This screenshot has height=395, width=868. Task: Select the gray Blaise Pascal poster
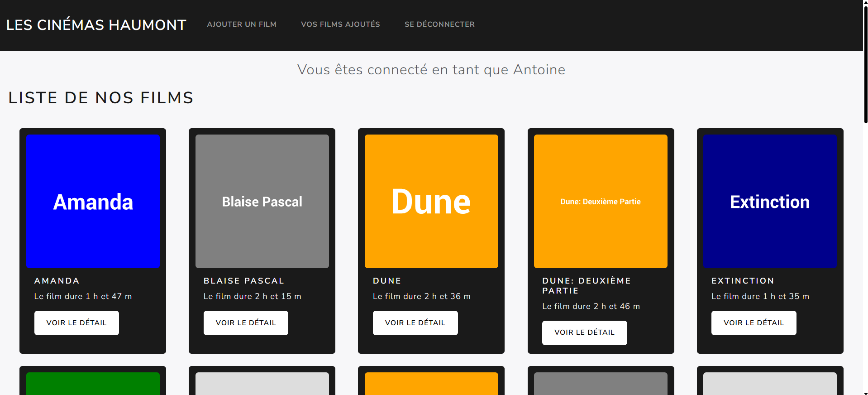[x=262, y=201]
